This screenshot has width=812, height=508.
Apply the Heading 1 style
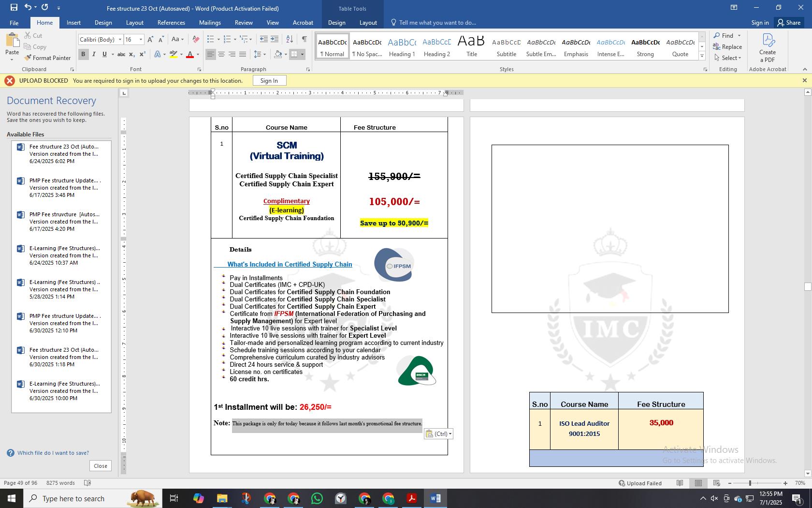click(x=402, y=46)
